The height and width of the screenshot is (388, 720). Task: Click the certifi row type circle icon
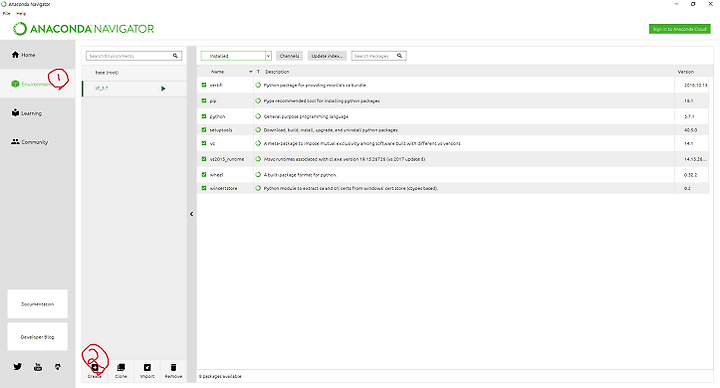pyautogui.click(x=258, y=85)
